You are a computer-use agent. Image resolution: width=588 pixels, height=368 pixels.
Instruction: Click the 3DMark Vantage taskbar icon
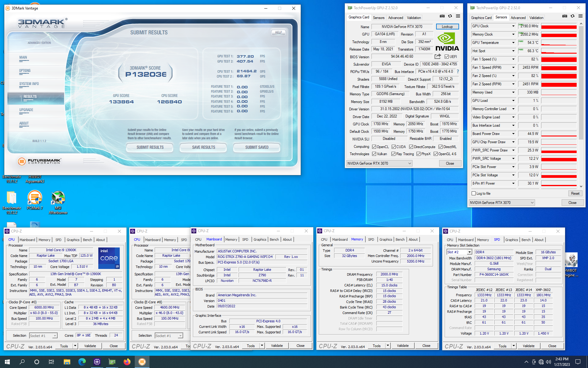(142, 362)
